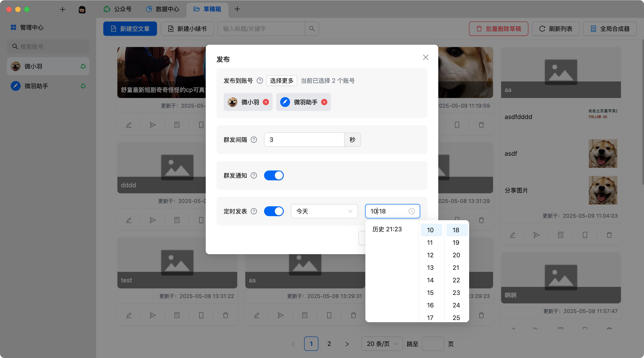Click the user avatar in title bar

[82, 9]
